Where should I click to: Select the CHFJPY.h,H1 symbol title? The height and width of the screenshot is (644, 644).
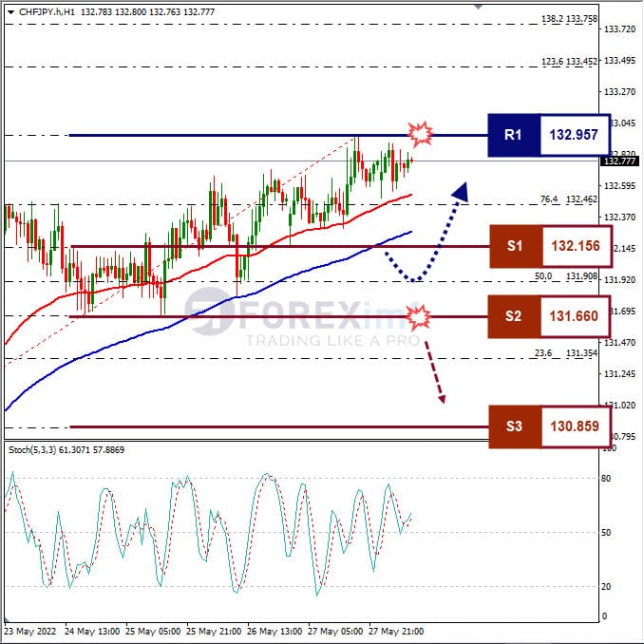pyautogui.click(x=47, y=12)
